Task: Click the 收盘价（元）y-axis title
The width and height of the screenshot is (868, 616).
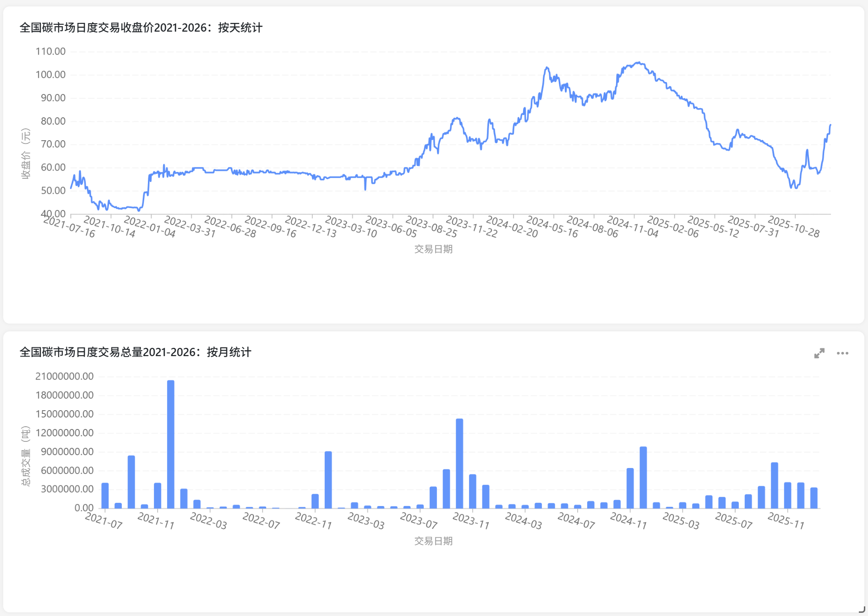Action: (26, 154)
